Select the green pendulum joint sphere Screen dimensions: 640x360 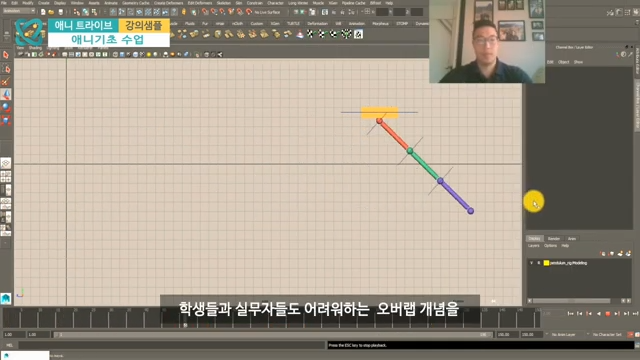pyautogui.click(x=410, y=151)
